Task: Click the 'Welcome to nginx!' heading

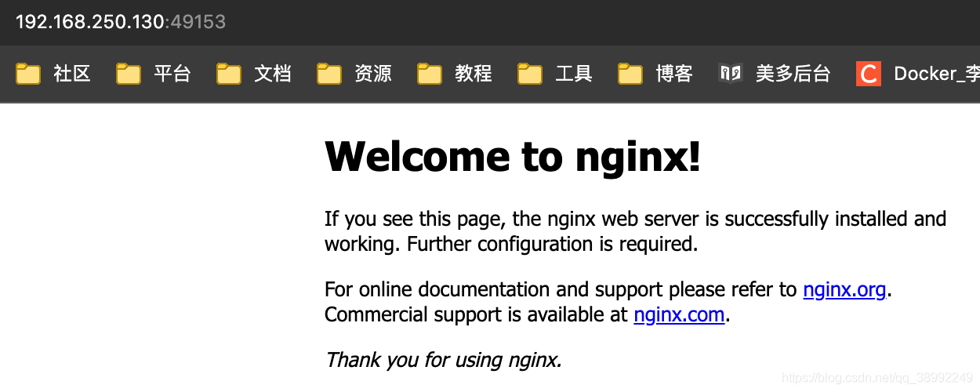Action: tap(513, 156)
